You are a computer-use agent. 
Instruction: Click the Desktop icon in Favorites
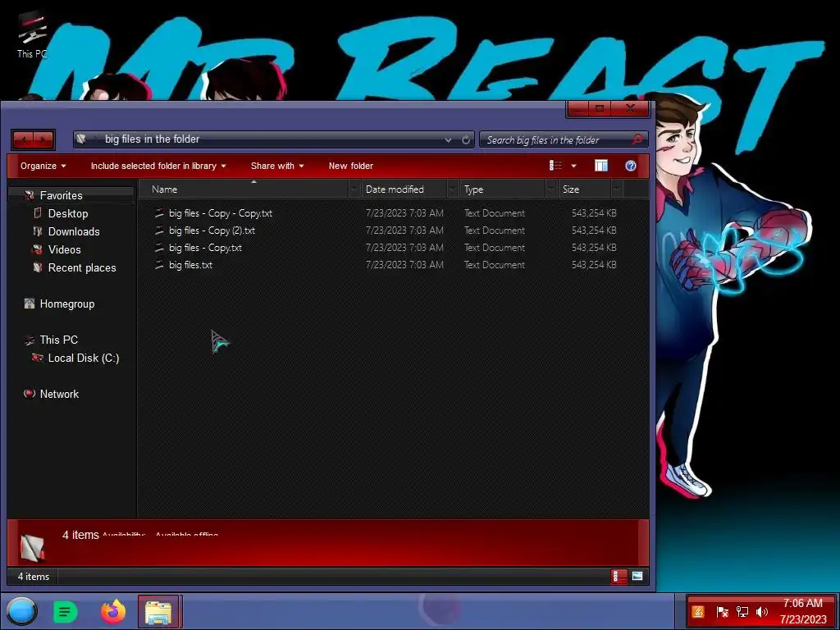pos(38,213)
